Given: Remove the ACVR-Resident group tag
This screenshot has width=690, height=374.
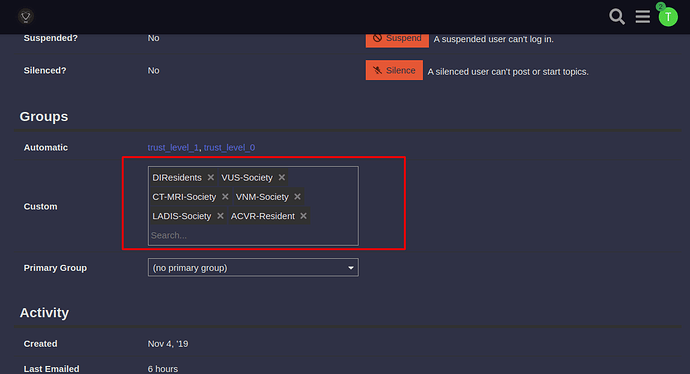Looking at the screenshot, I should coord(303,216).
